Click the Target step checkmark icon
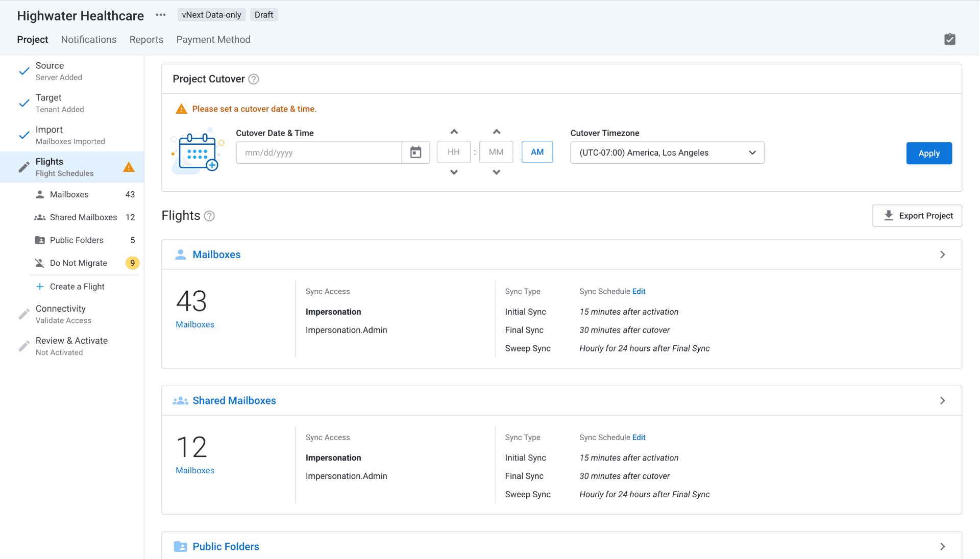Screen dimensions: 980x559 [24, 103]
